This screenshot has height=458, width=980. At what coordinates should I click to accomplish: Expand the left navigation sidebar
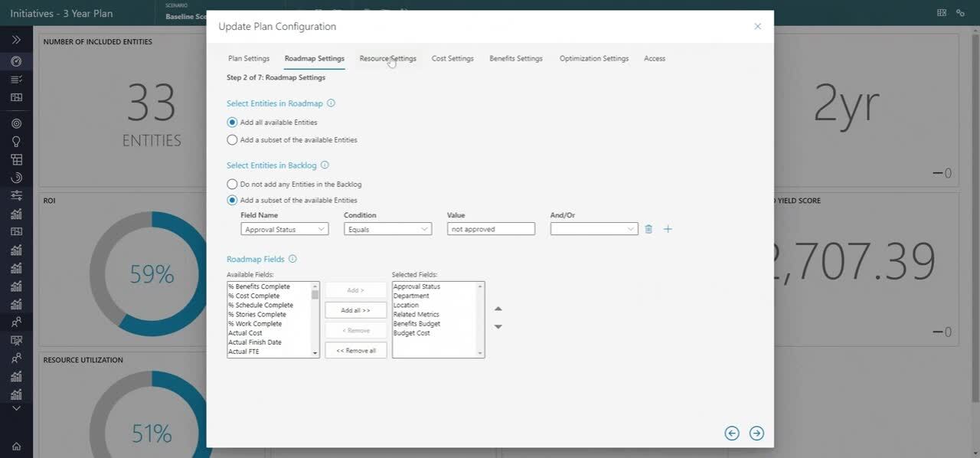(16, 40)
